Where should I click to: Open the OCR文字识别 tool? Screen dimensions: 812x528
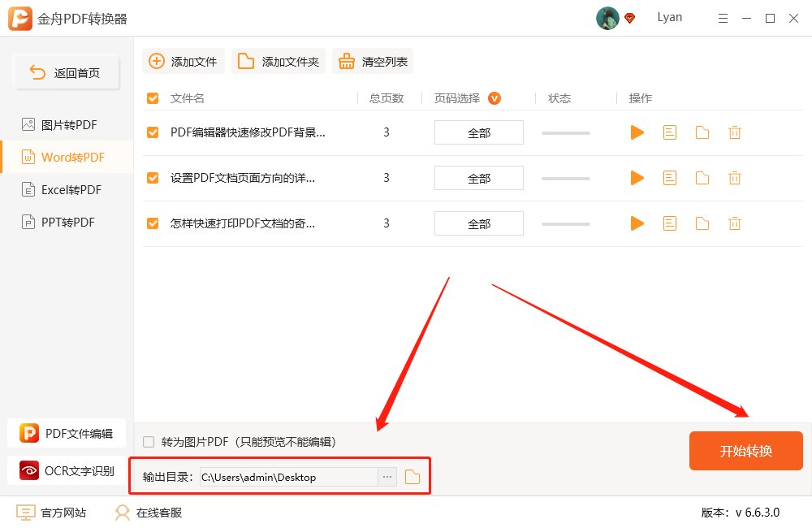pyautogui.click(x=67, y=470)
